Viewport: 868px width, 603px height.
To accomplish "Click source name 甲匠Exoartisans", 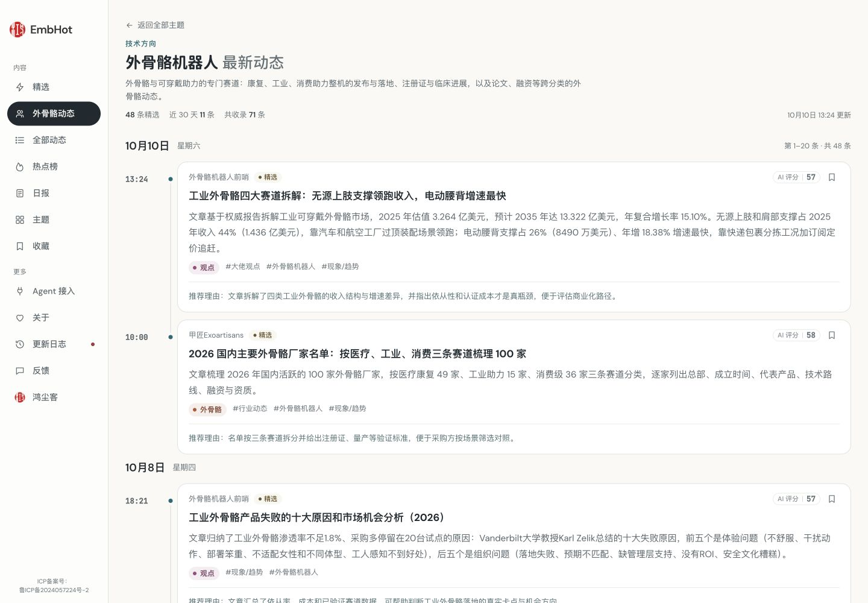I will click(216, 335).
